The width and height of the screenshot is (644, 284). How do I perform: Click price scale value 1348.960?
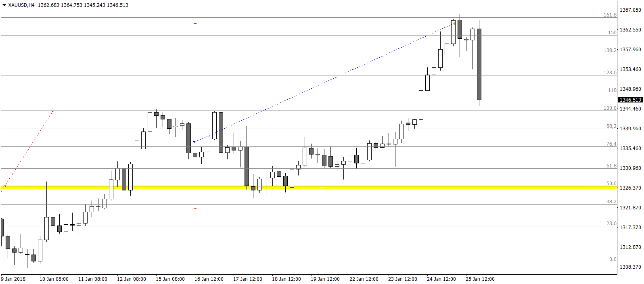630,89
